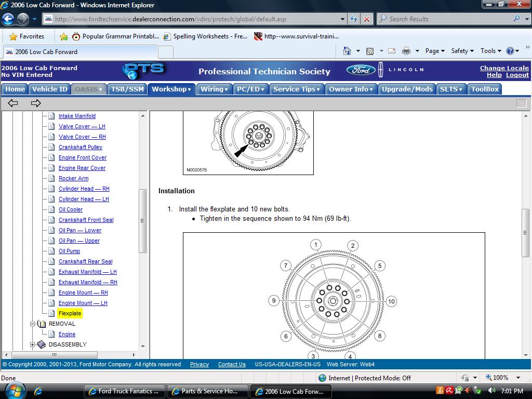Click the document icon beside Oil Pump

tap(51, 251)
